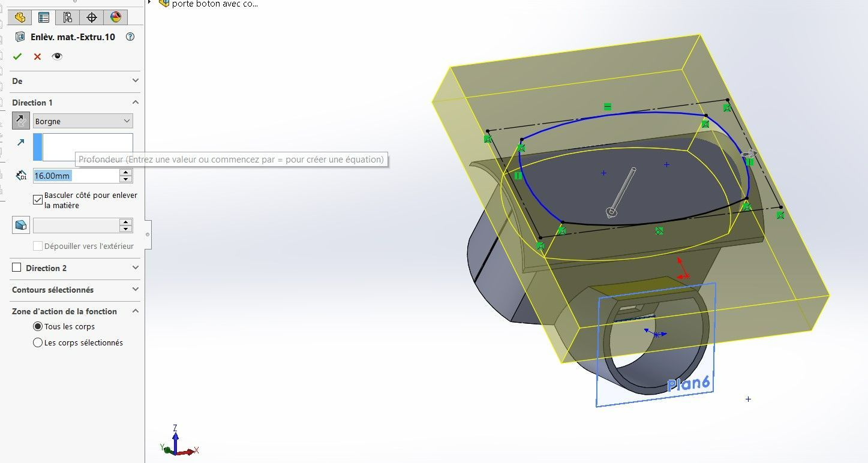
Task: Decrease the depth with the down spinner
Action: click(125, 179)
